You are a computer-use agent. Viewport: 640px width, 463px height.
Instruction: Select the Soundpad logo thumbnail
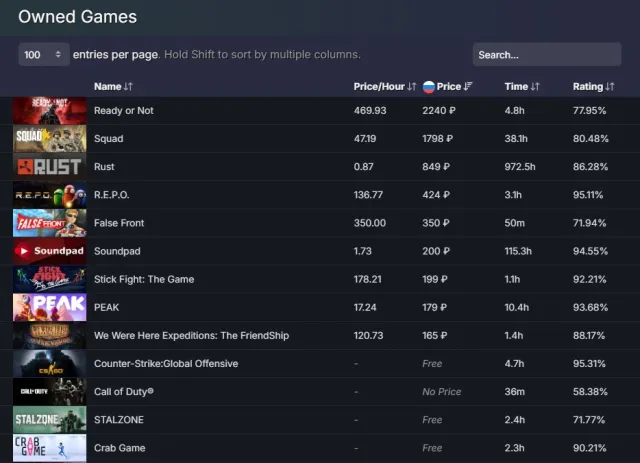tap(50, 251)
